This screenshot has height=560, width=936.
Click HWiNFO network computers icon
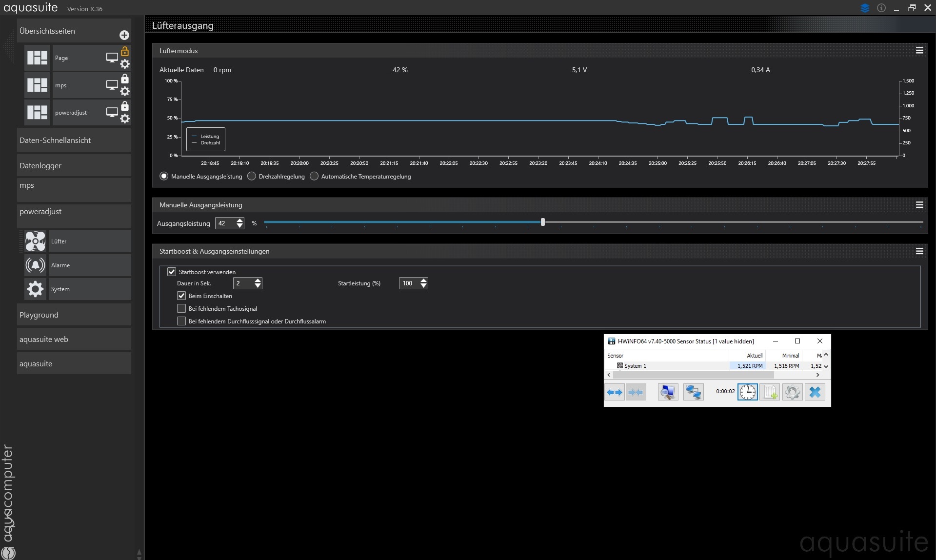[693, 392]
